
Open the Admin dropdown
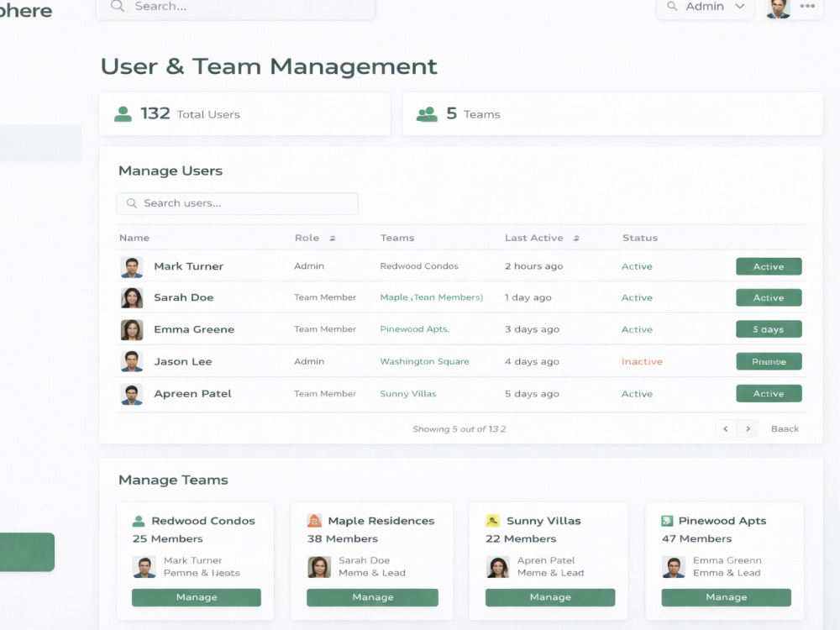[x=706, y=8]
